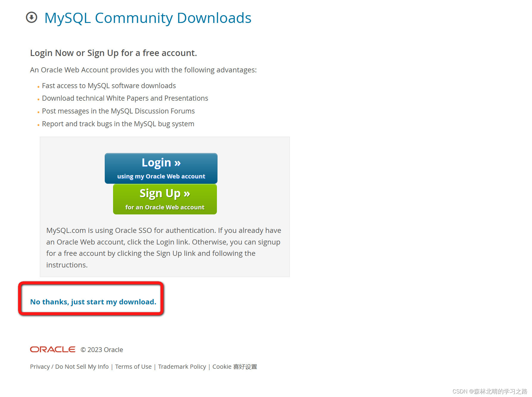Click the © 2023 Oracle copyright text
Screen dimensions: 532x397
102,350
